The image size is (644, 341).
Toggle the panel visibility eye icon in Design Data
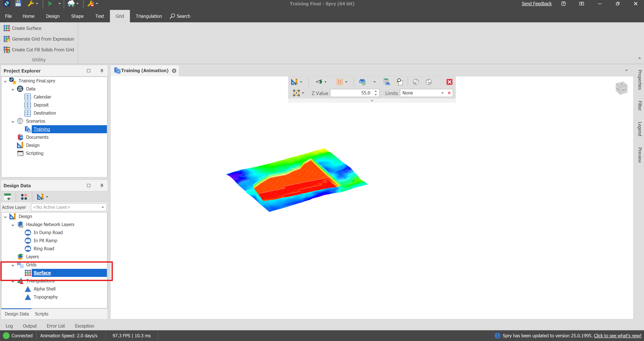point(8,197)
